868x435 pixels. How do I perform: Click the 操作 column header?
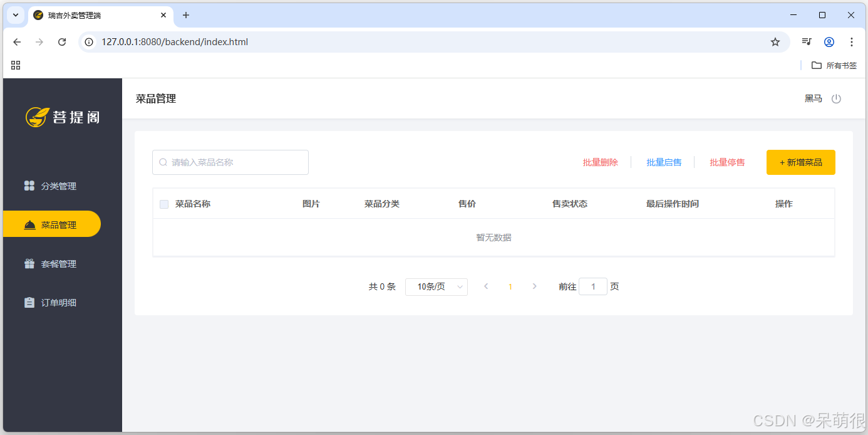tap(784, 204)
